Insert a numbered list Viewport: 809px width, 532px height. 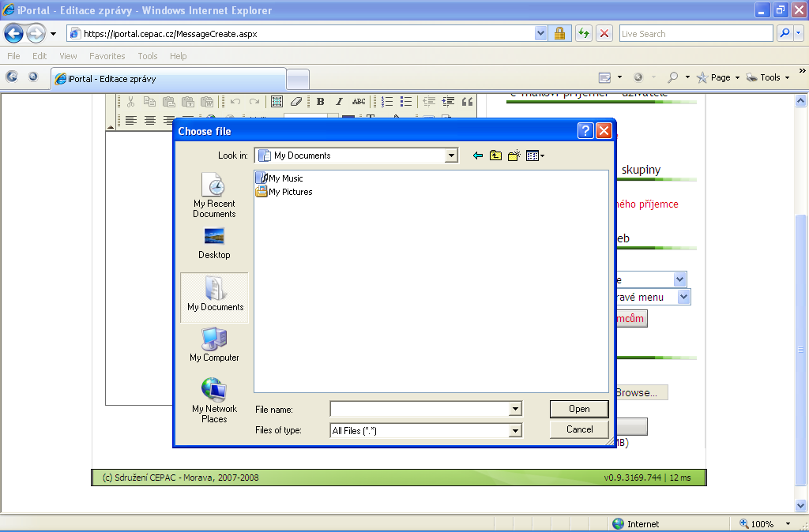[387, 102]
